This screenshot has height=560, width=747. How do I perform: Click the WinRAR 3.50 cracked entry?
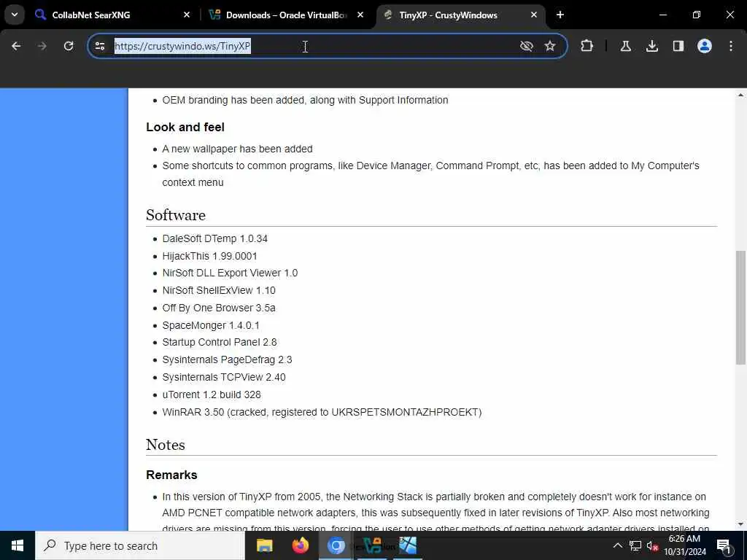322,413
